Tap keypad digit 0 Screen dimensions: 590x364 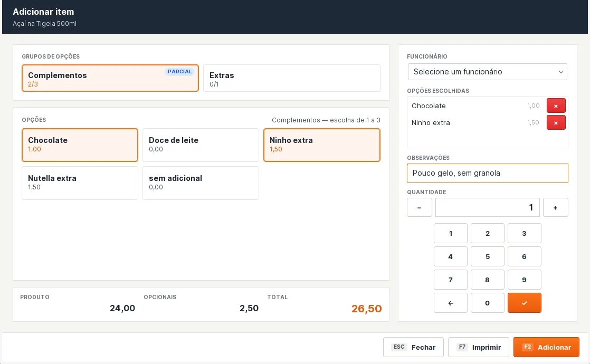tap(487, 303)
